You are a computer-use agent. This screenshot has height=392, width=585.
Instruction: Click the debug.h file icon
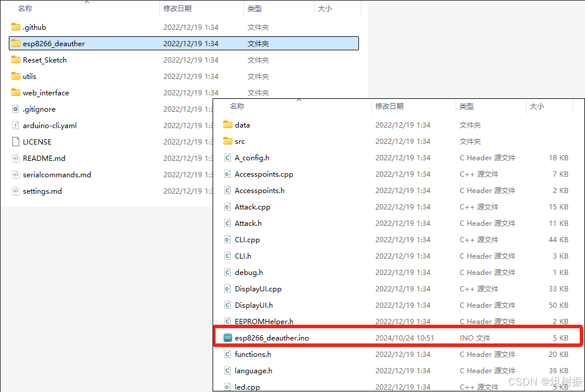tap(228, 273)
